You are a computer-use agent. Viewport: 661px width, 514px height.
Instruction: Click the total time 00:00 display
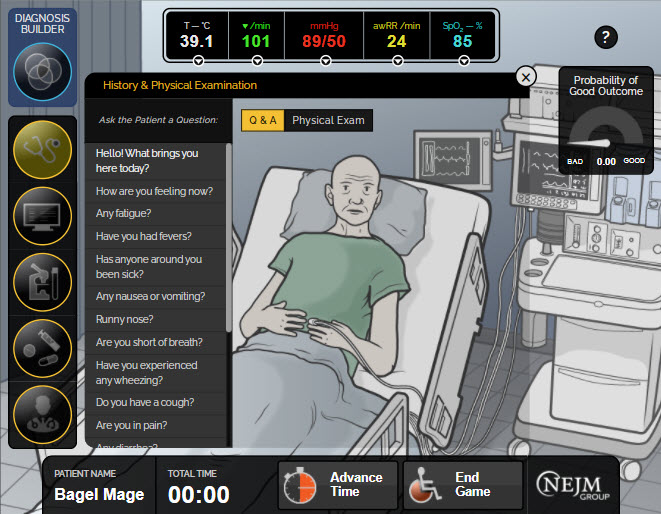pos(199,495)
